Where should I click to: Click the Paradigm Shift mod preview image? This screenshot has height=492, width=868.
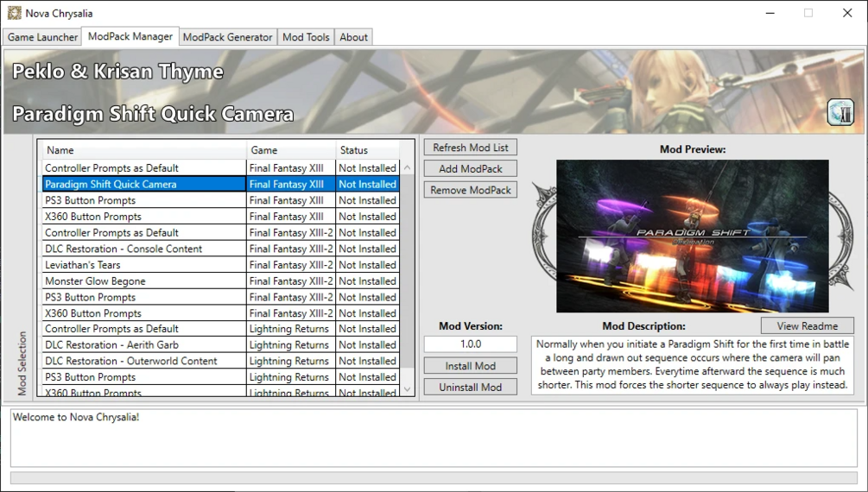click(x=693, y=236)
